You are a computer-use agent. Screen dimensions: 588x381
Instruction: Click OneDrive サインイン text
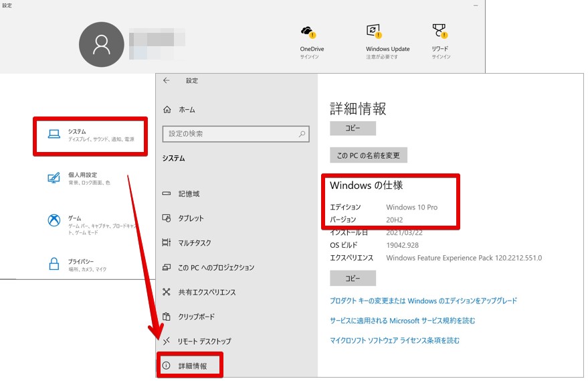(309, 57)
